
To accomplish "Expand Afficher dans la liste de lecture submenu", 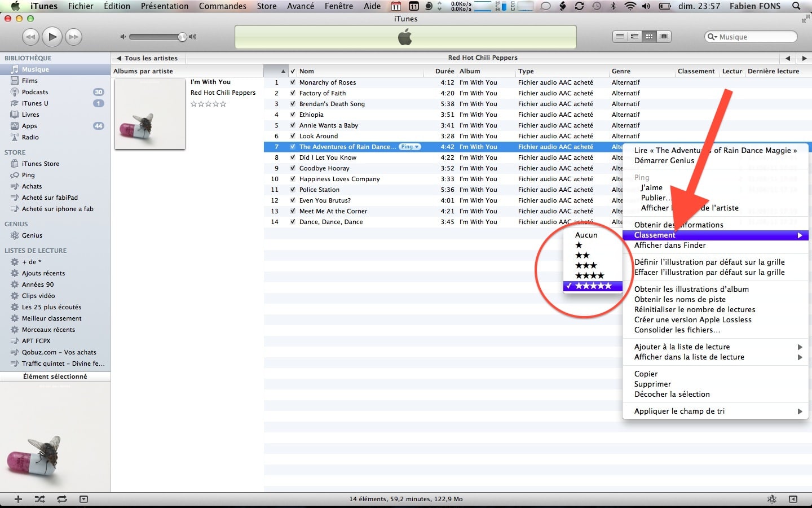I will point(800,357).
